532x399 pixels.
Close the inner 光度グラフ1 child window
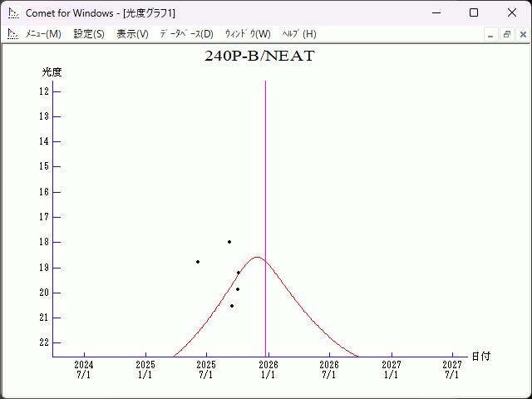pyautogui.click(x=522, y=34)
